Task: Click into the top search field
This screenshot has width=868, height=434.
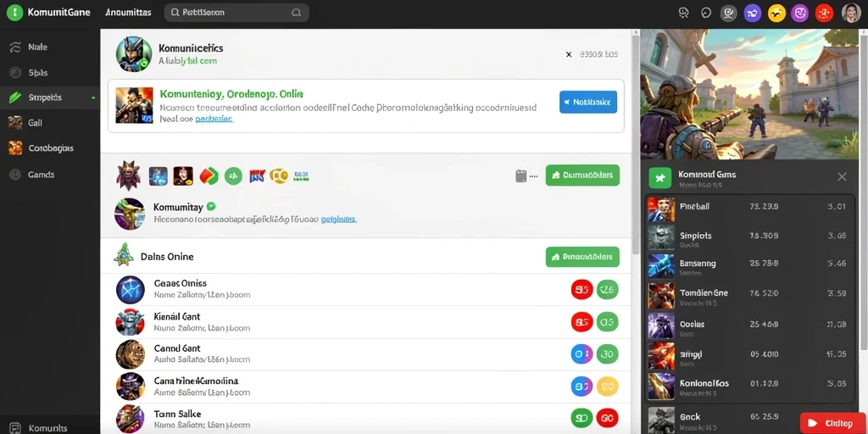Action: pyautogui.click(x=236, y=12)
